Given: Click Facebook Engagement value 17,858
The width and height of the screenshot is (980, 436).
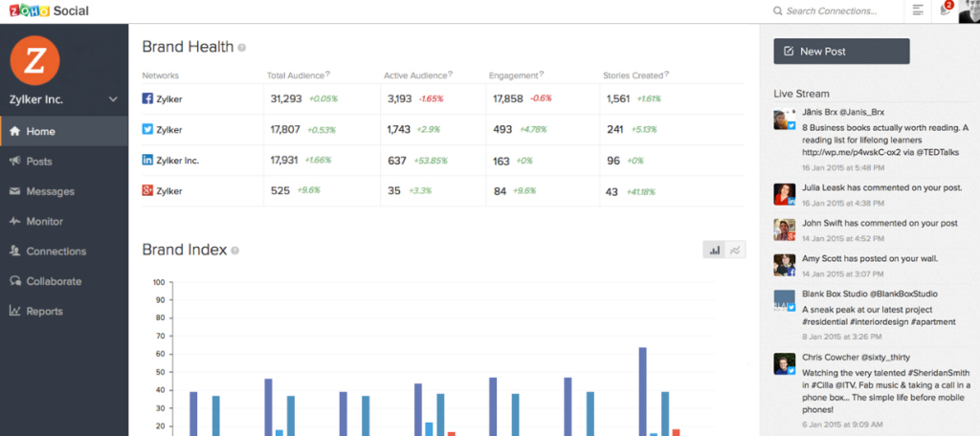Looking at the screenshot, I should pos(507,98).
